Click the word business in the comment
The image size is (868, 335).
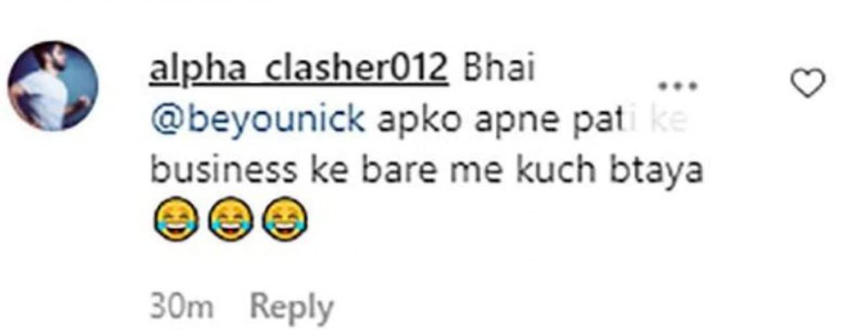coord(223,170)
